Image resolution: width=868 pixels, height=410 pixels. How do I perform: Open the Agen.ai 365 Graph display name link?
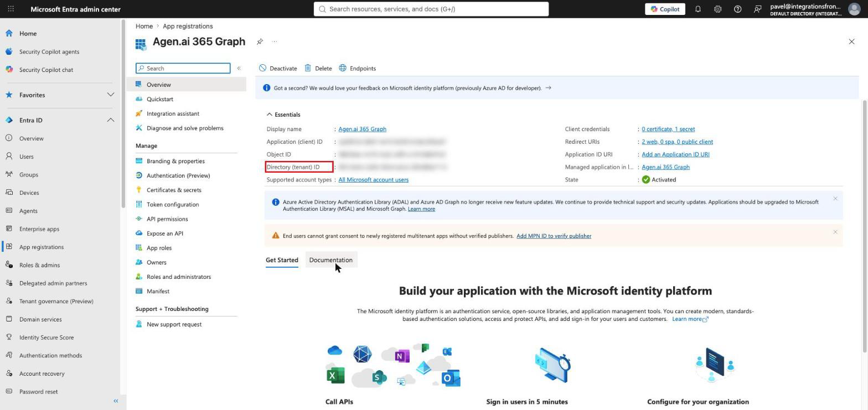(362, 129)
